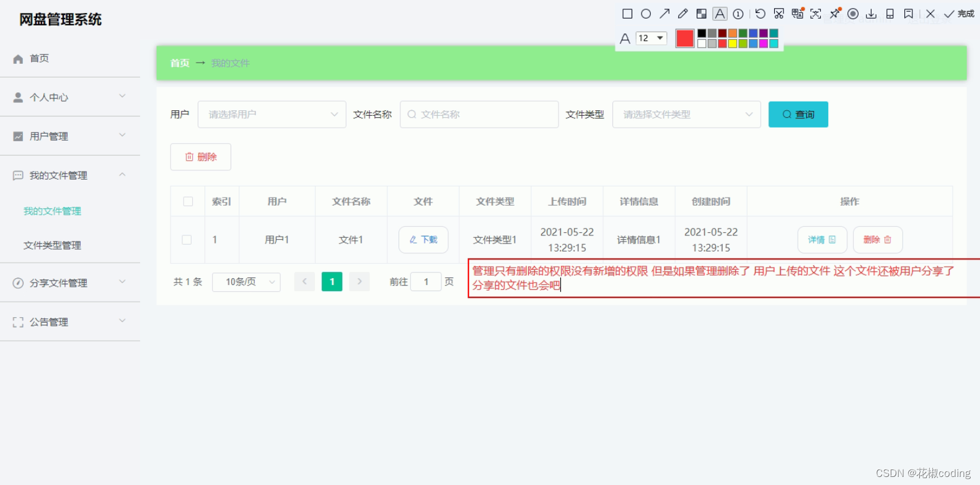This screenshot has width=980, height=485.
Task: Click the large current red color swatch
Action: click(685, 38)
